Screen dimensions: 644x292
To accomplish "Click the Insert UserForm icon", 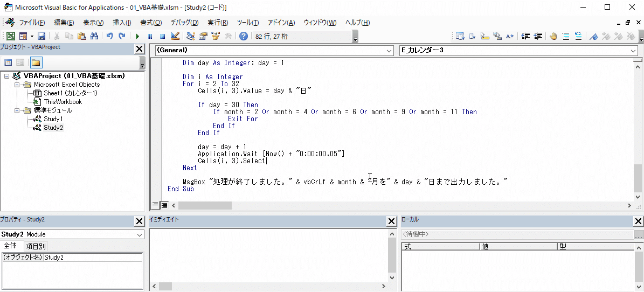I will point(23,36).
